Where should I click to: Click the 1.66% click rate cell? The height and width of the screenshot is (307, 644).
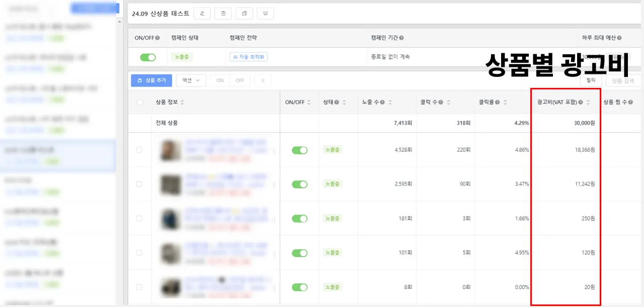pyautogui.click(x=522, y=219)
